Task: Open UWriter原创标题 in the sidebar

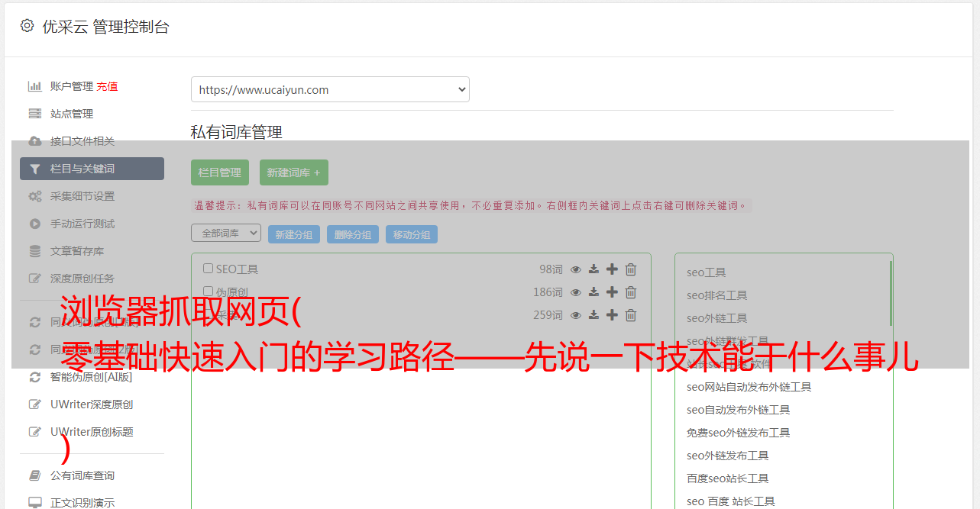Action: coord(92,432)
